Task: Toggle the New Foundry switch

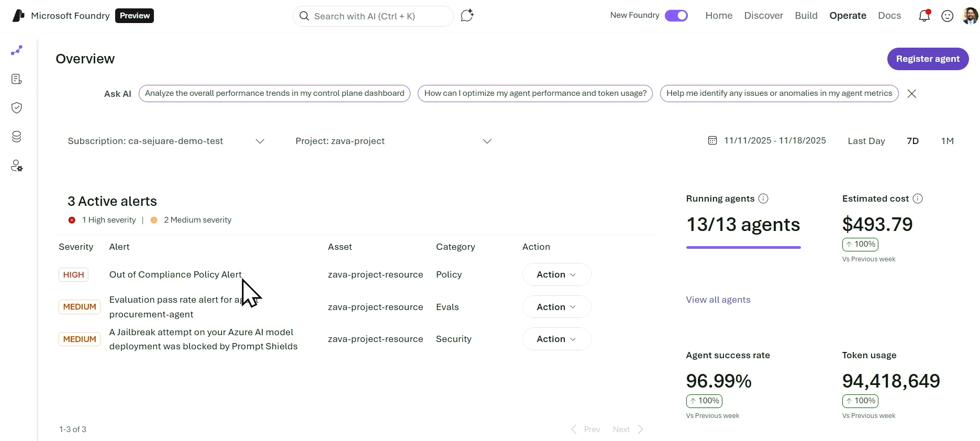Action: 676,16
